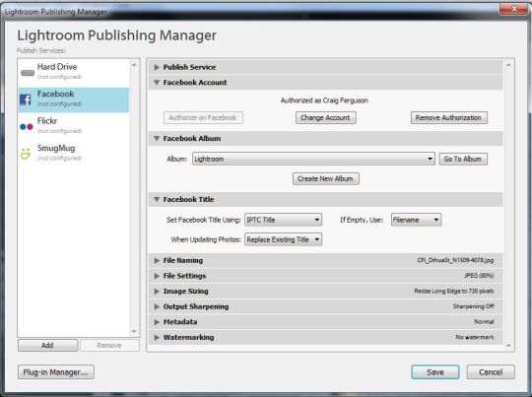Select the Facebook logo icon in services list

[x=26, y=99]
